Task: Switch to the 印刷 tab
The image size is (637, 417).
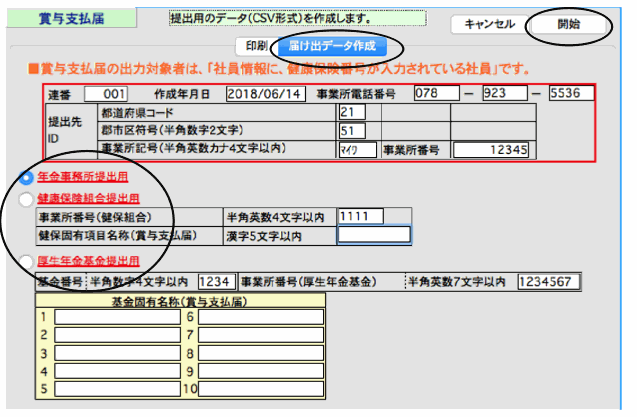Action: 255,46
